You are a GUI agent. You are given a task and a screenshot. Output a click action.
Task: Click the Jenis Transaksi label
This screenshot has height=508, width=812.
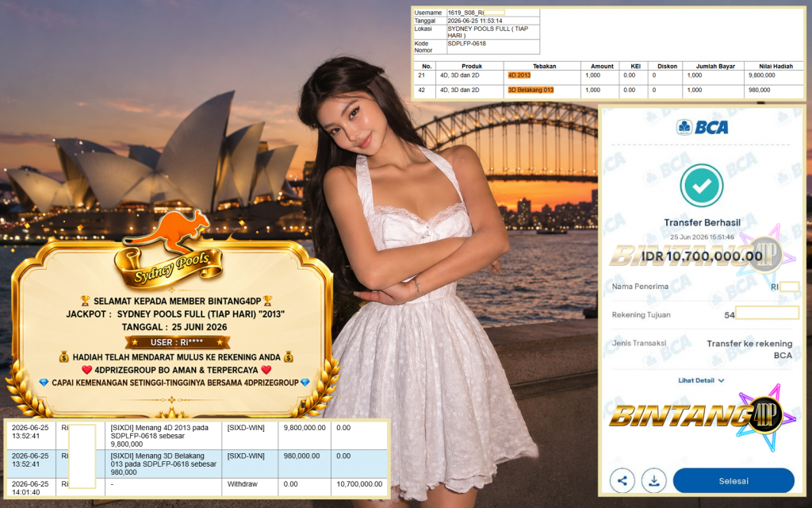pos(639,343)
